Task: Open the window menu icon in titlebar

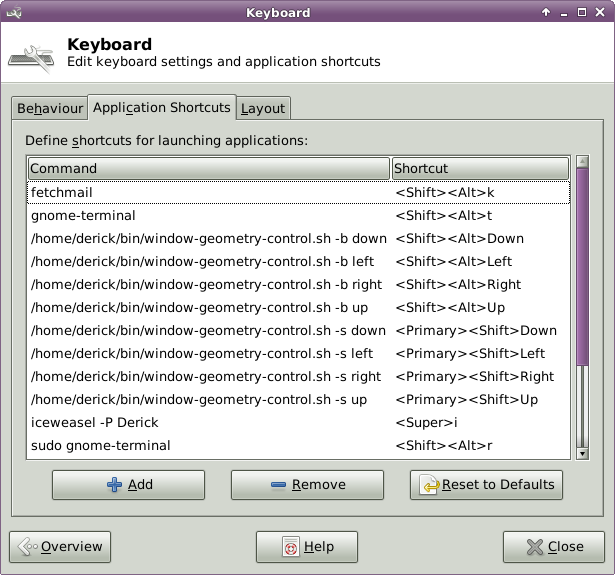Action: click(x=13, y=13)
